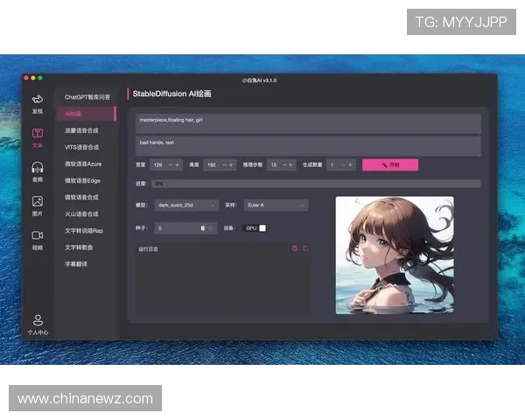Decrease 高度 height value with minus
Image resolution: width=525 pixels, height=420 pixels.
click(x=224, y=164)
